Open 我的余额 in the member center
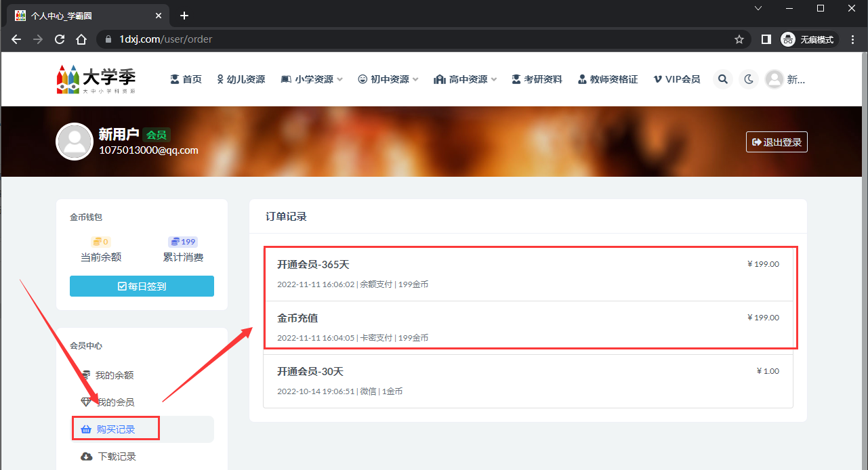868x470 pixels. click(x=114, y=375)
